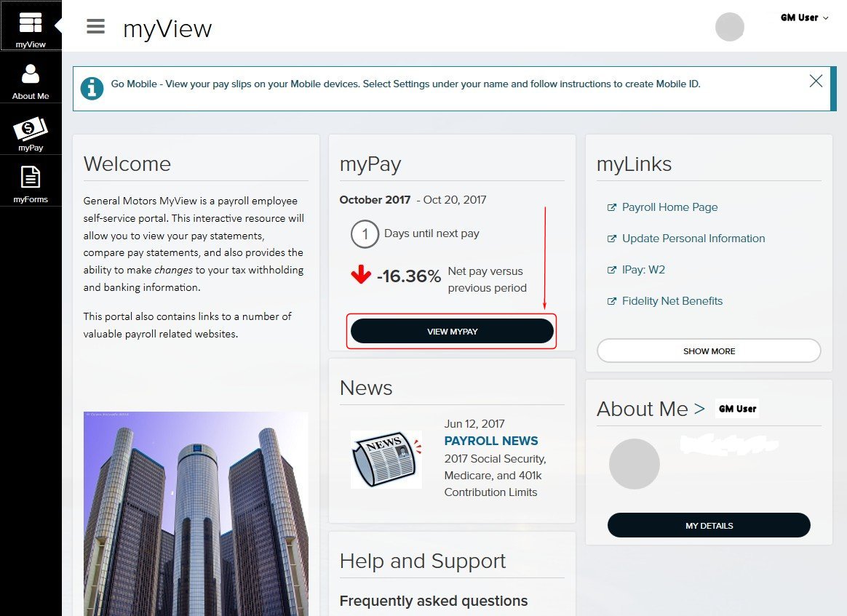This screenshot has height=616, width=847.
Task: Open Fidelity Net Benefits link
Action: pos(672,301)
